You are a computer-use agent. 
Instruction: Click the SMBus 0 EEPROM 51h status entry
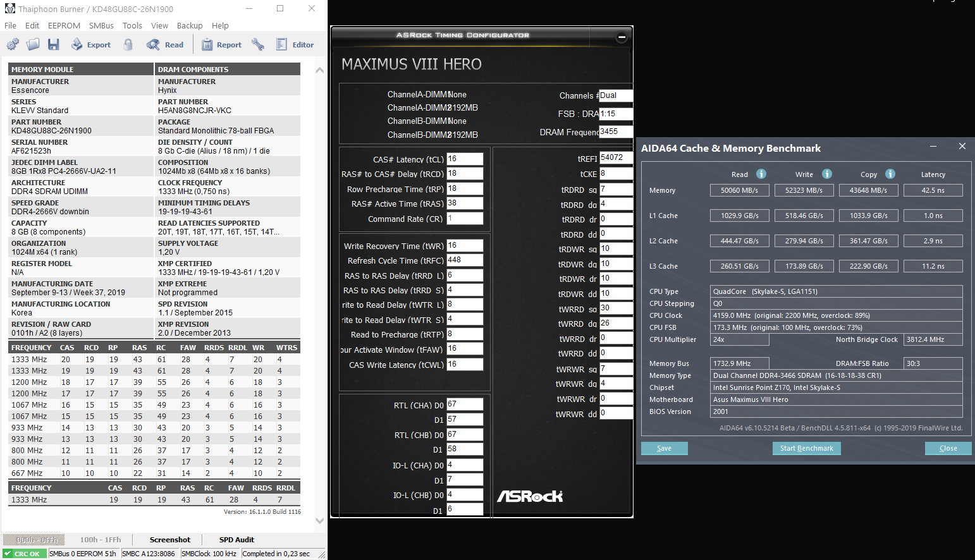[x=83, y=554]
